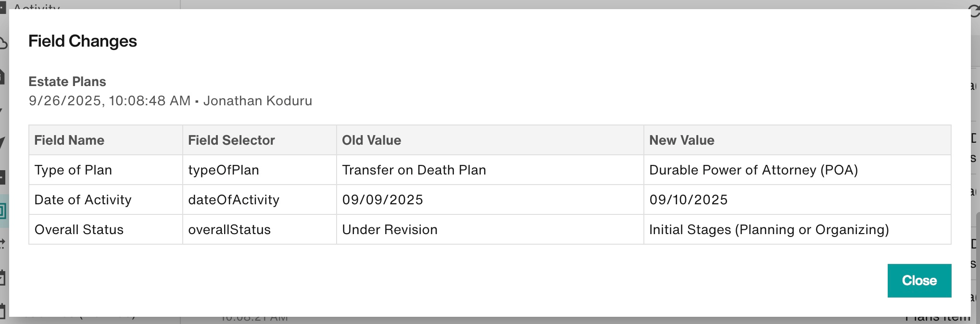980x324 pixels.
Task: Click the refresh icon at top right
Action: coord(975,12)
